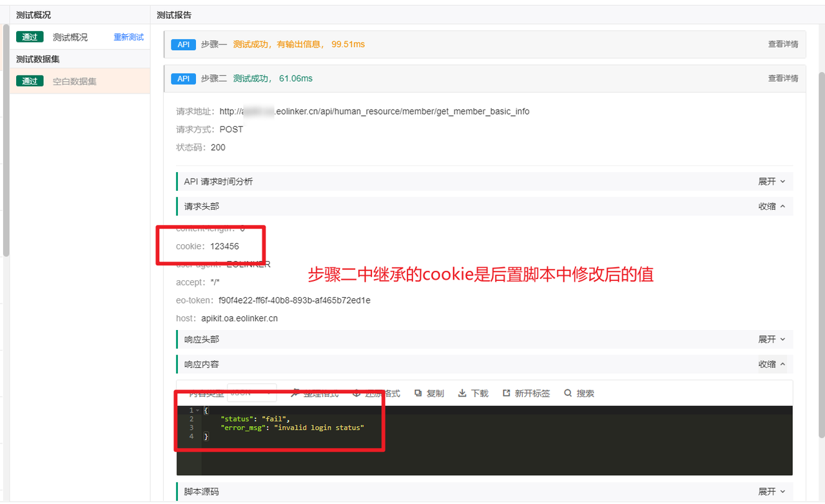Screen dimensions: 825x504
Task: Collapse the 响应内容 section
Action: point(772,364)
